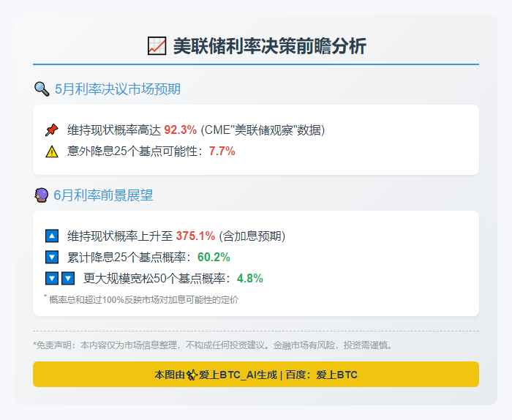This screenshot has height=420, width=512.
Task: Click the red value 7.7%
Action: pos(222,151)
